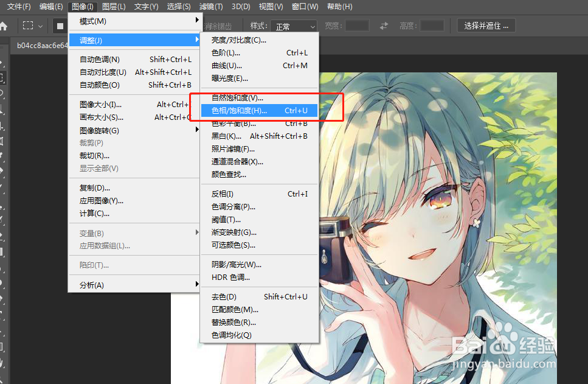The image size is (588, 384).
Task: Open the 编辑(E) menu
Action: (50, 6)
